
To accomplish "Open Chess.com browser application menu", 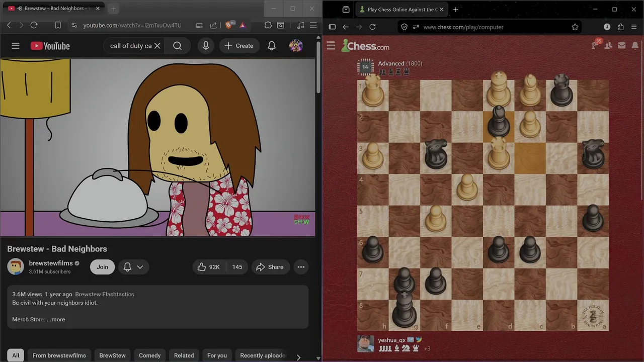I will [x=634, y=27].
